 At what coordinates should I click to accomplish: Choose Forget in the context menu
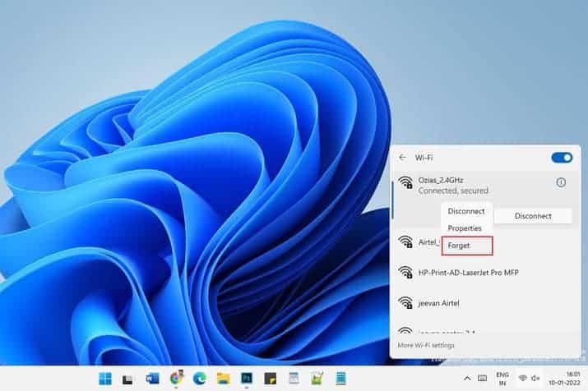click(459, 245)
